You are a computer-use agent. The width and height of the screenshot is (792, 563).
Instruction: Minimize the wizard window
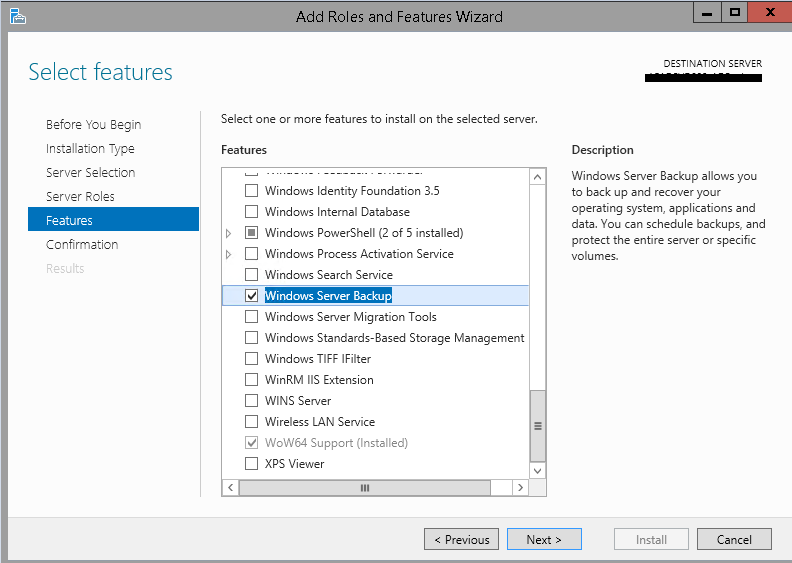pyautogui.click(x=707, y=13)
